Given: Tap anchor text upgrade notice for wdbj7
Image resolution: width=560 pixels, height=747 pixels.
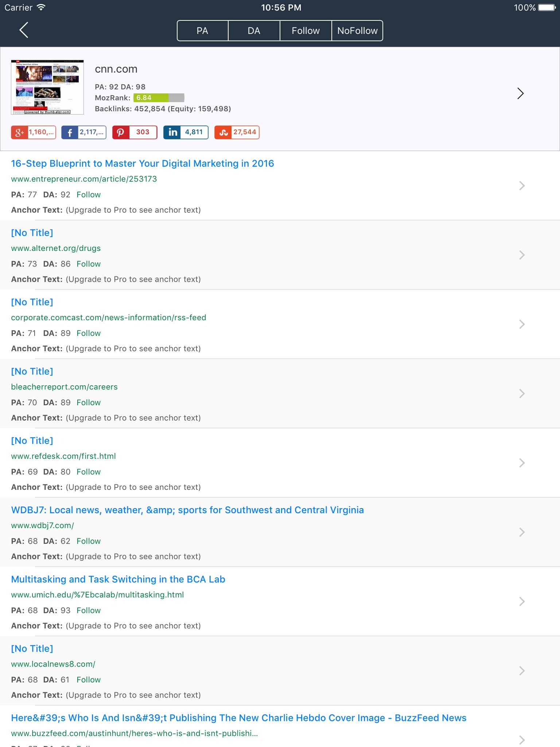Looking at the screenshot, I should pyautogui.click(x=133, y=557).
